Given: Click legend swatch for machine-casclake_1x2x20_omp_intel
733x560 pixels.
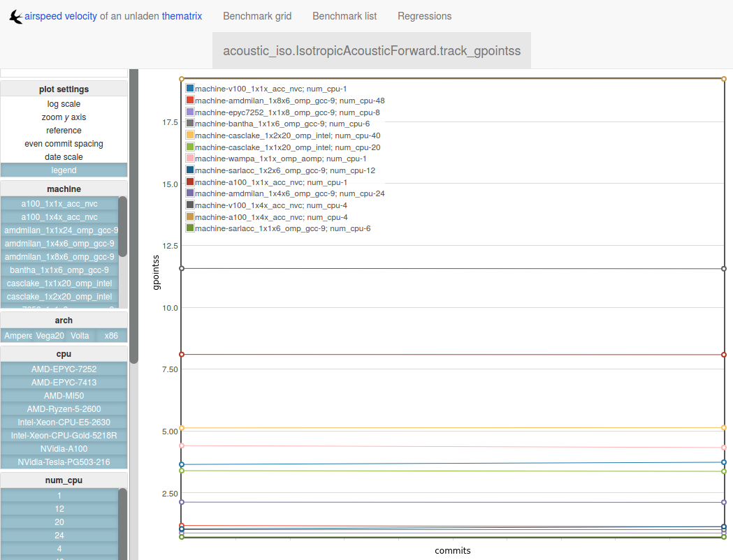Looking at the screenshot, I should (x=190, y=135).
